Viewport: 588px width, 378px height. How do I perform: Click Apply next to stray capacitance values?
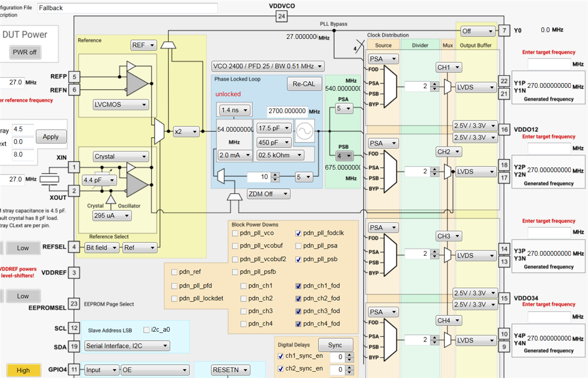51,136
